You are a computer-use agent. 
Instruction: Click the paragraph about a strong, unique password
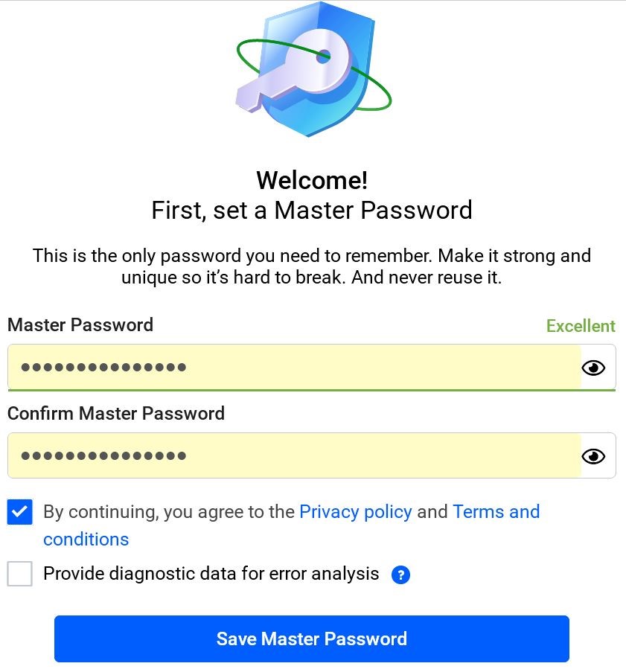312,266
